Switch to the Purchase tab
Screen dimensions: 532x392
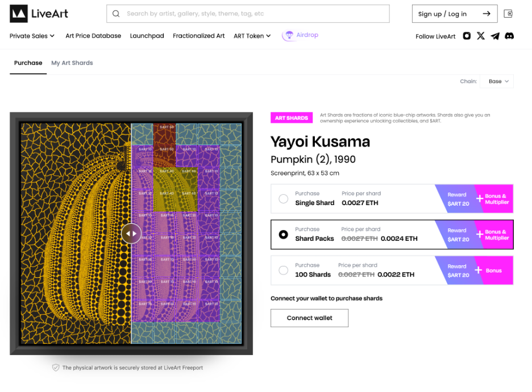[x=28, y=62]
